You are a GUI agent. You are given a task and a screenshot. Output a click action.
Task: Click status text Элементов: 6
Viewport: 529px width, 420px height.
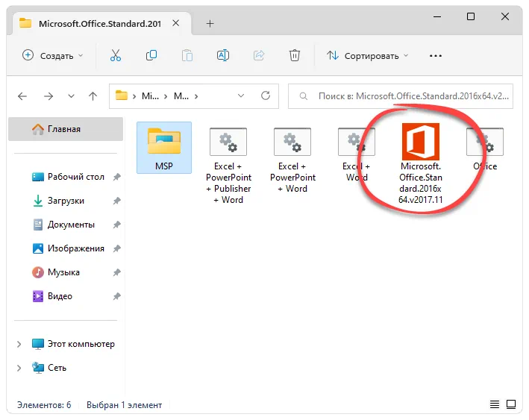tap(44, 405)
